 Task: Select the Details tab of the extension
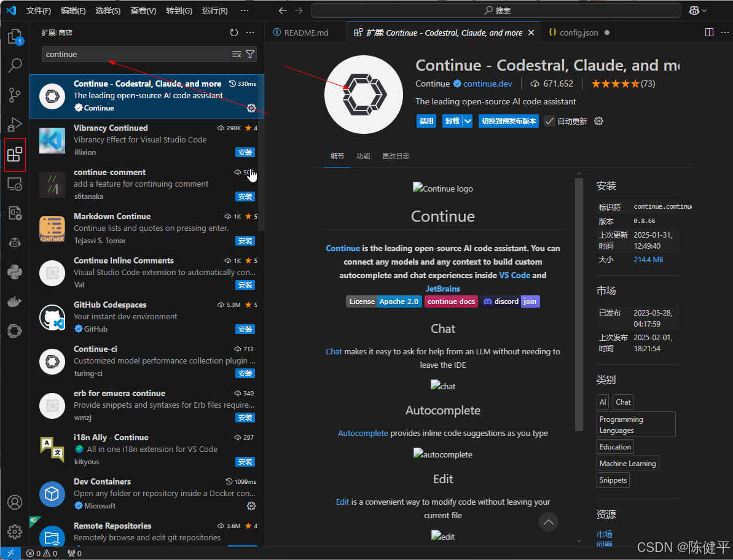[x=337, y=156]
